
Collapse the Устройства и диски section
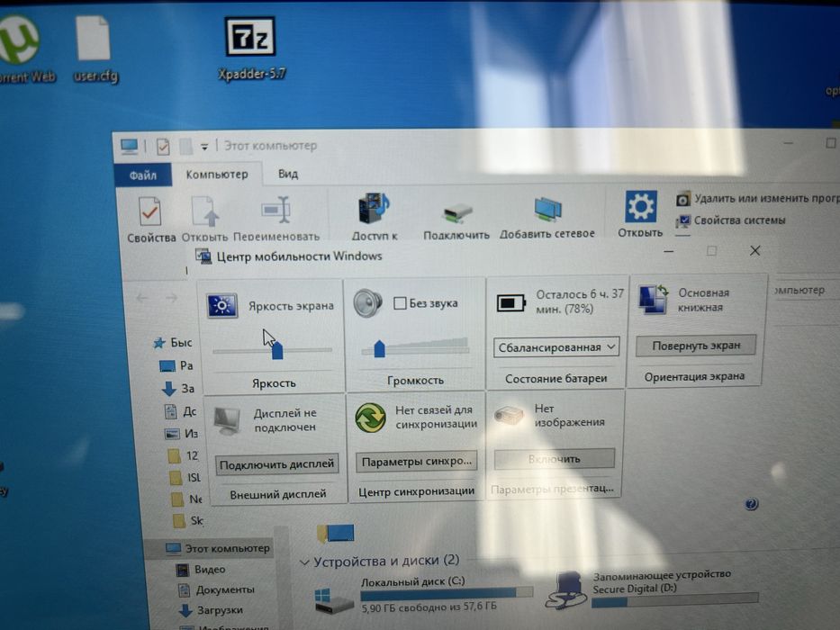coord(304,562)
